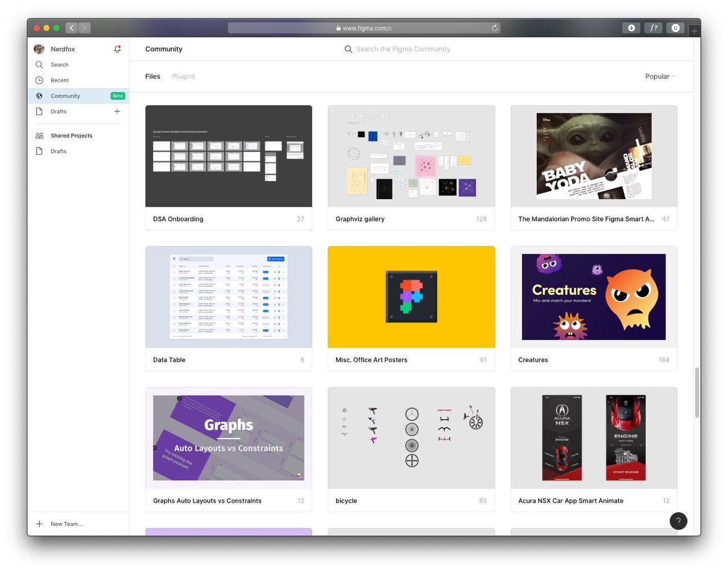Image resolution: width=728 pixels, height=572 pixels.
Task: Click the magnifier icon in Community search
Action: coord(348,49)
